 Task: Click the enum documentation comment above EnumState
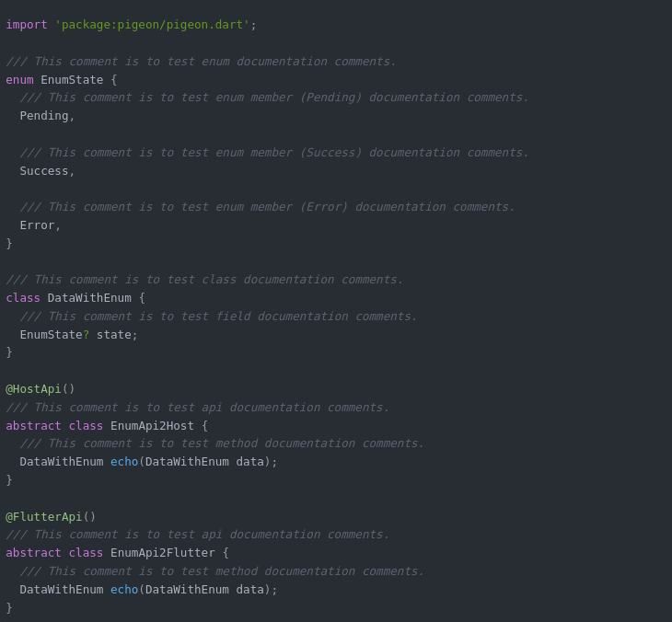201,62
